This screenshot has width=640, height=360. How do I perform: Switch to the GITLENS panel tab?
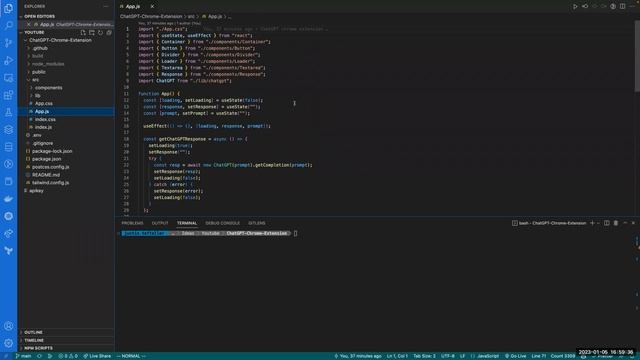pos(257,223)
